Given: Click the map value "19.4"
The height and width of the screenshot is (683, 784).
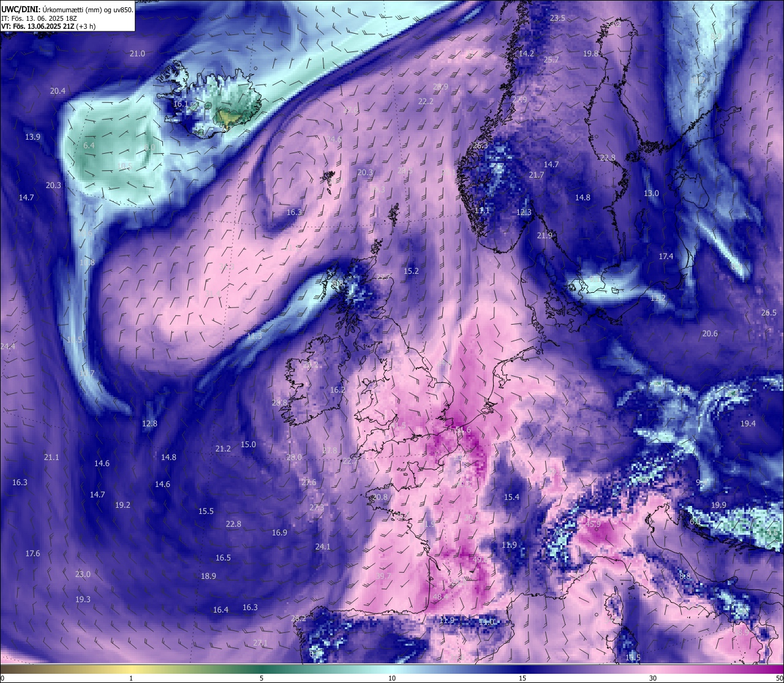Looking at the screenshot, I should pos(748,424).
